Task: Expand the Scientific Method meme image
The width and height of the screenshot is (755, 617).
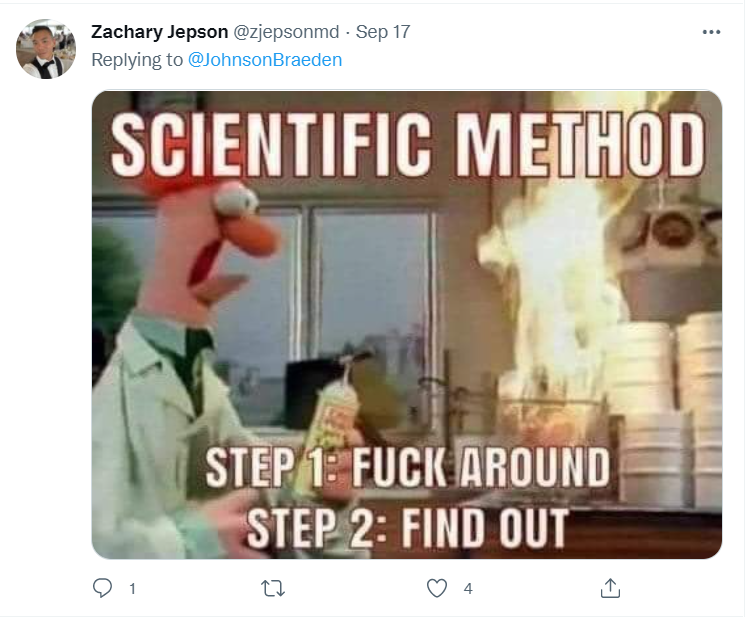Action: tap(406, 325)
